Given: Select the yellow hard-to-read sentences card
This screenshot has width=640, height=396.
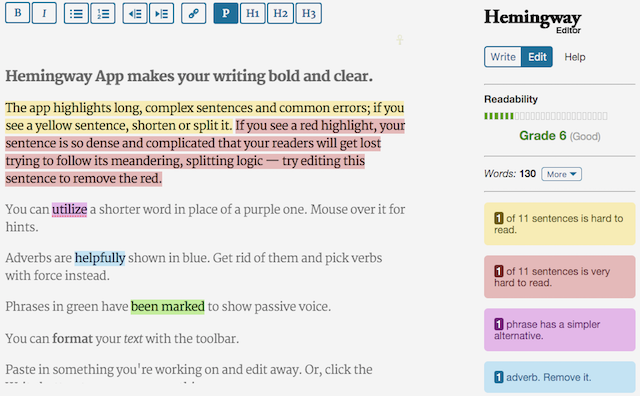Looking at the screenshot, I should pos(560,224).
